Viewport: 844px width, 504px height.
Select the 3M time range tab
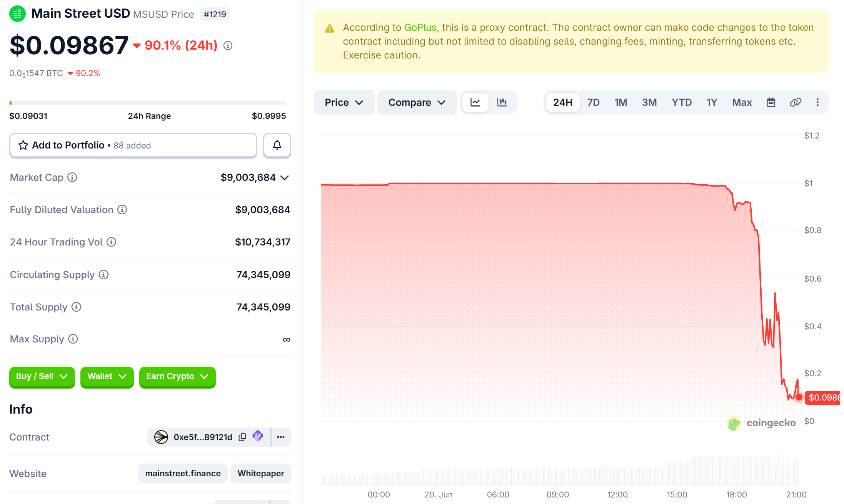pos(649,102)
